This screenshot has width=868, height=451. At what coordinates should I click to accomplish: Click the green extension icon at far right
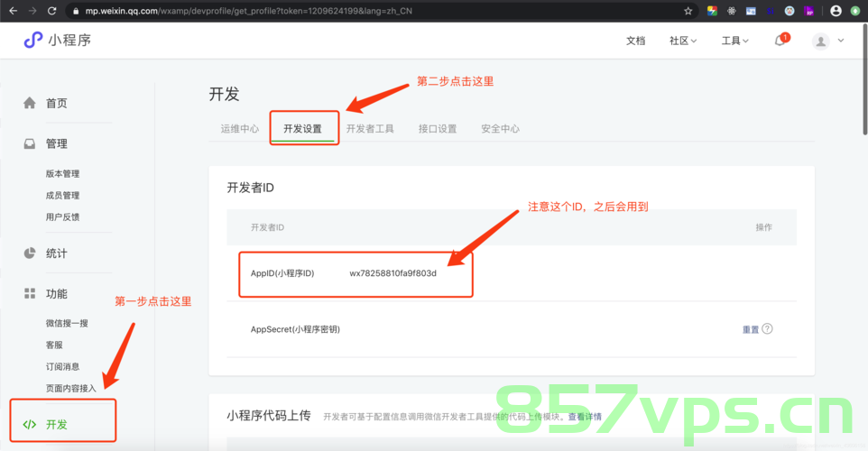[x=855, y=11]
